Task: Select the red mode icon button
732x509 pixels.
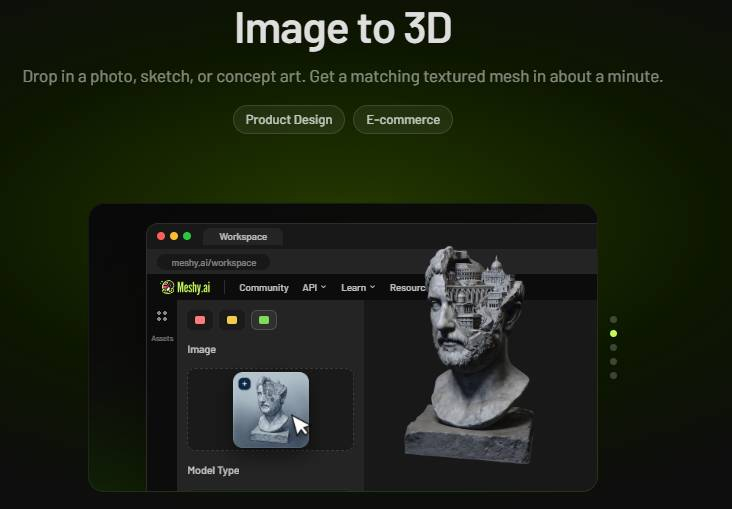Action: 200,320
